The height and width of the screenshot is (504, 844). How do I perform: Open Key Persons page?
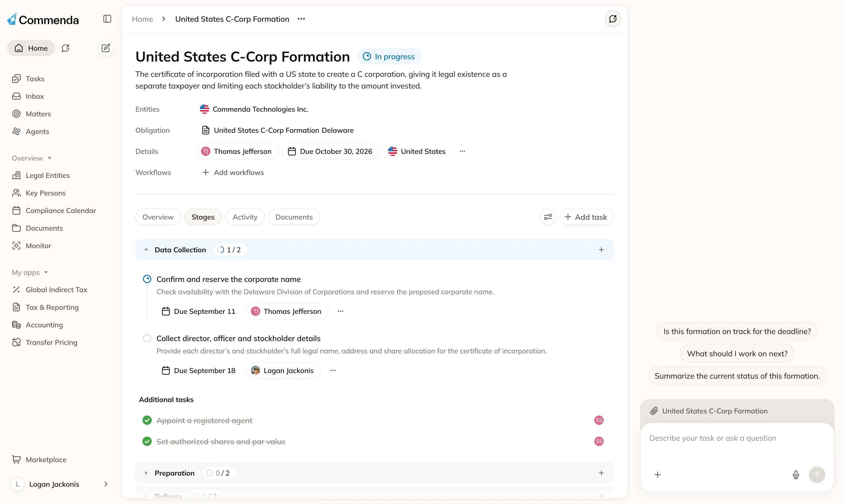pos(39,193)
